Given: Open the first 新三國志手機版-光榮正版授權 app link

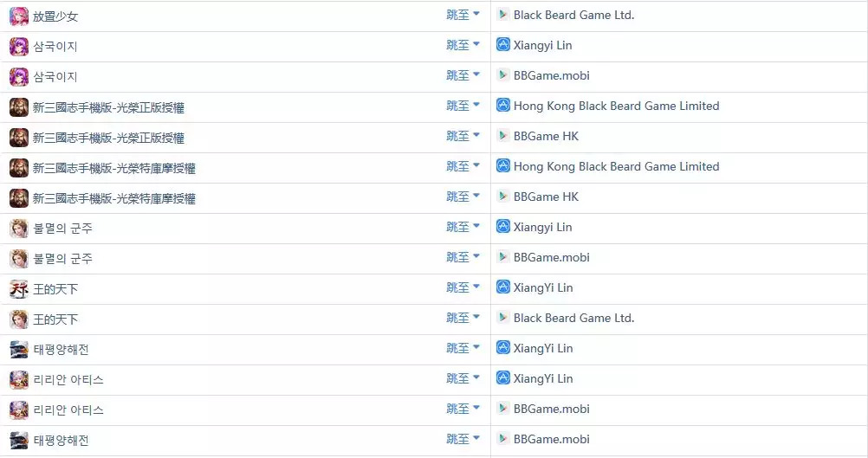Looking at the screenshot, I should (x=108, y=107).
